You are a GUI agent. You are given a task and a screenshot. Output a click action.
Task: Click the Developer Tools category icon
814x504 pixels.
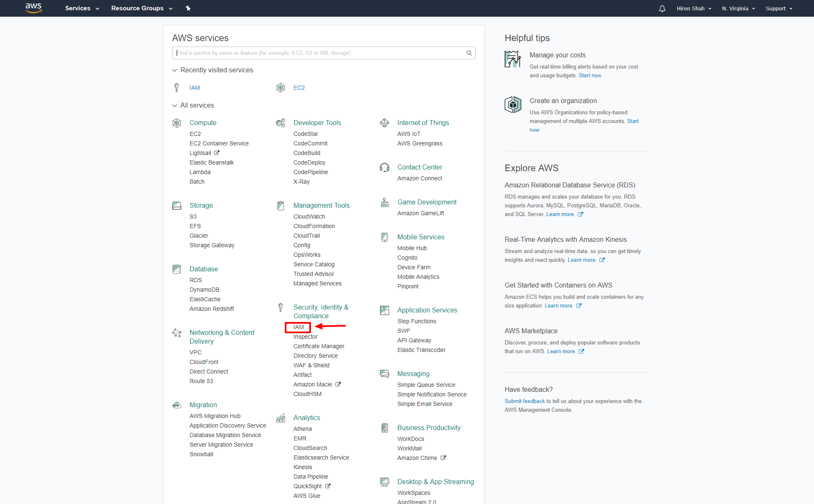click(281, 123)
